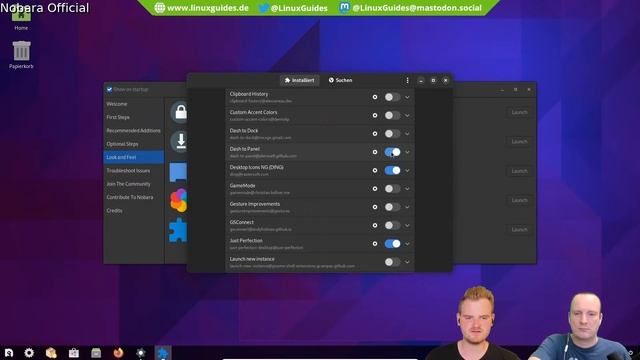Image resolution: width=640 pixels, height=360 pixels.
Task: Open the archive drawer icon in taskbar
Action: pyautogui.click(x=96, y=353)
